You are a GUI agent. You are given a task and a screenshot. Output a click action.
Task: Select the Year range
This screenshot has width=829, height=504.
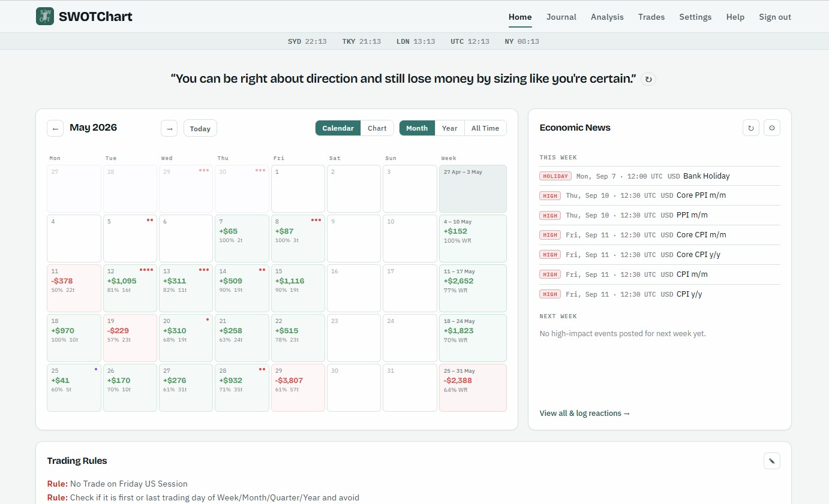[x=450, y=128]
